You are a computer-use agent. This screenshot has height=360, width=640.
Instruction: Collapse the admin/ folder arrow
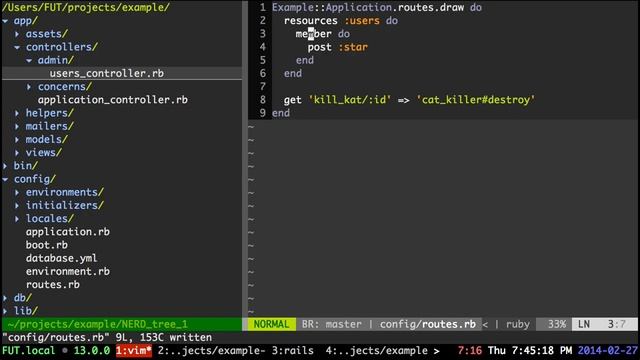coord(29,60)
